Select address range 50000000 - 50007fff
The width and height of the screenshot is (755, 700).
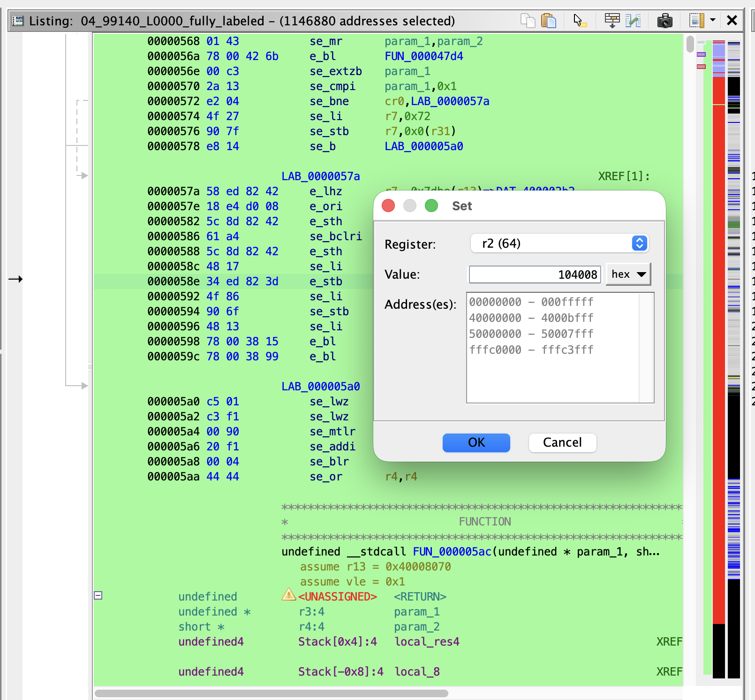531,334
